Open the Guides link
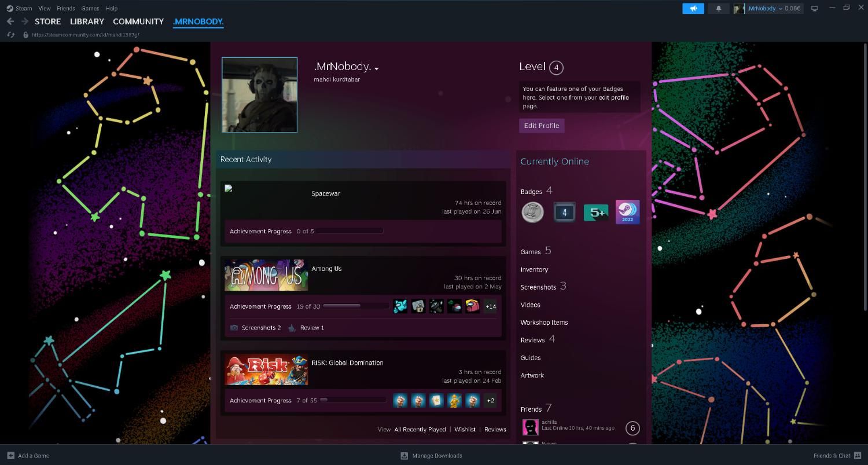 pos(531,358)
